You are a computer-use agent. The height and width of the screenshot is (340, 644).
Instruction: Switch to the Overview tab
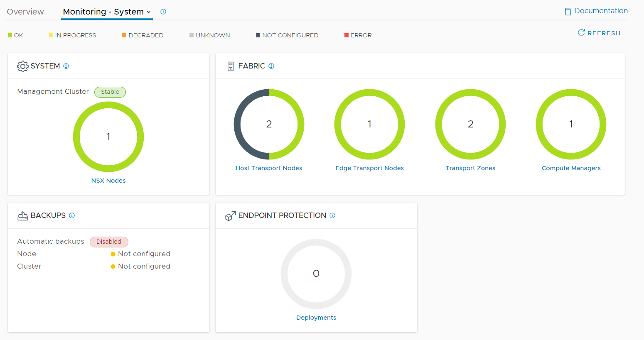pyautogui.click(x=25, y=12)
